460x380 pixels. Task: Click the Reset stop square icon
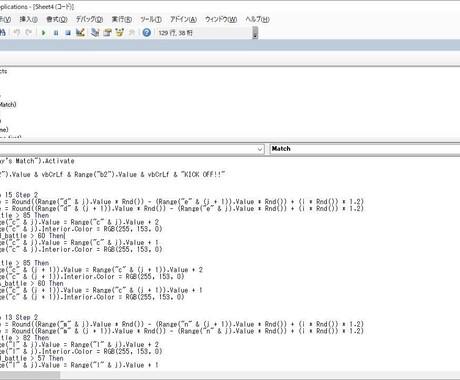tap(68, 33)
